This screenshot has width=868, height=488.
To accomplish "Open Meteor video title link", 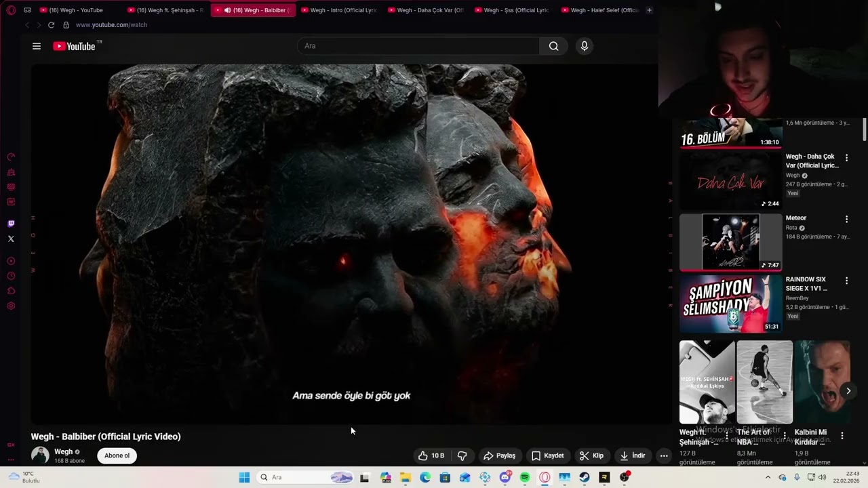I will [x=796, y=218].
